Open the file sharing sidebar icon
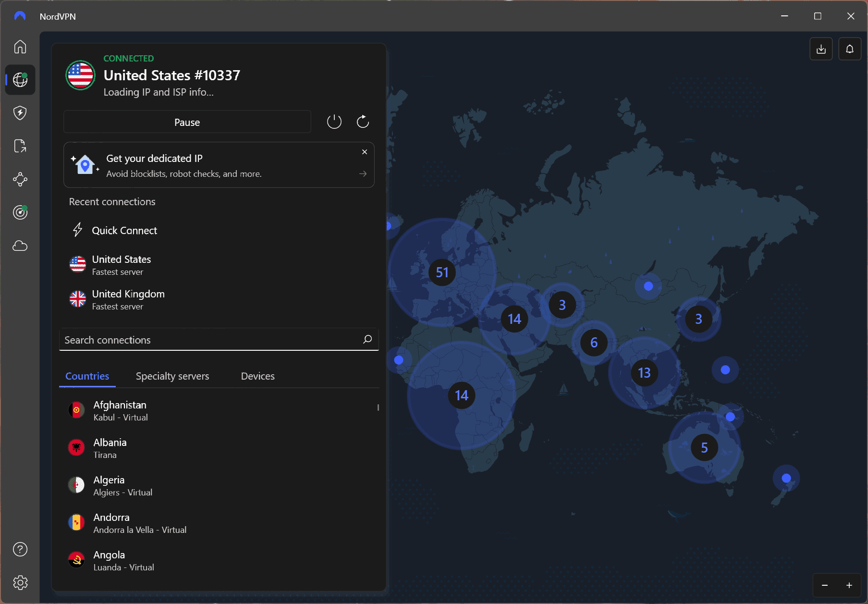Image resolution: width=868 pixels, height=604 pixels. coord(20,146)
